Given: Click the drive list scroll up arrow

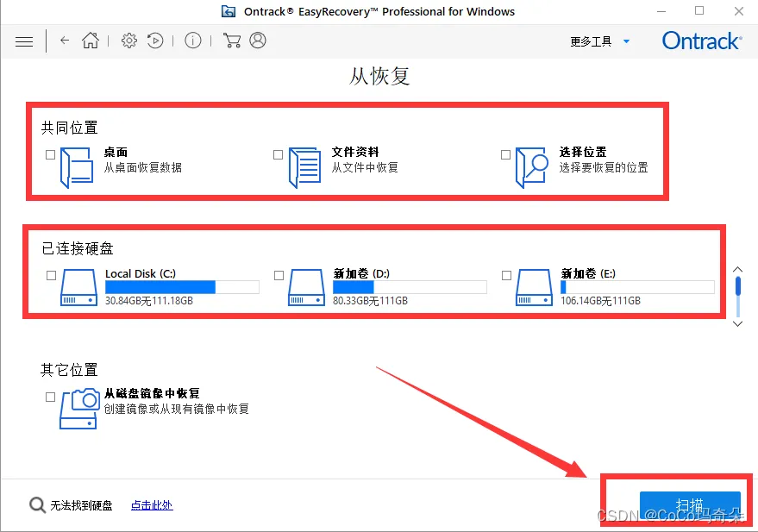Looking at the screenshot, I should 737,269.
